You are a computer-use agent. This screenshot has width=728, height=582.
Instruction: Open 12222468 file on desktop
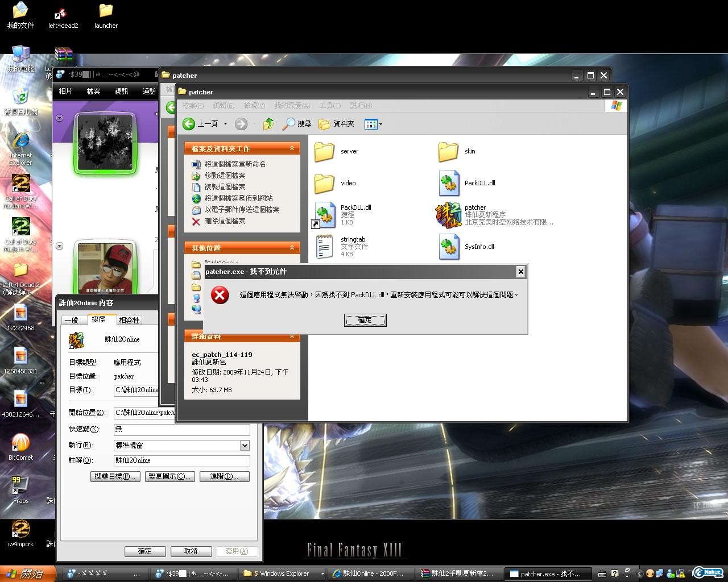coord(20,317)
